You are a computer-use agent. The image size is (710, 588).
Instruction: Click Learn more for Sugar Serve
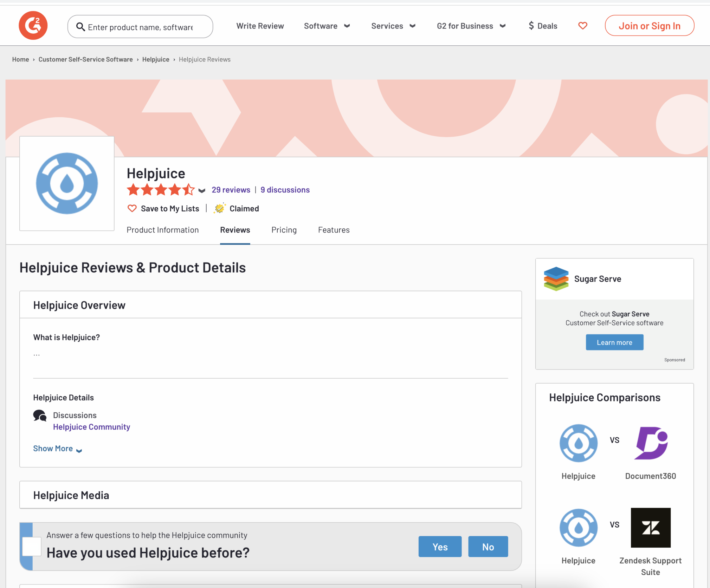tap(614, 342)
